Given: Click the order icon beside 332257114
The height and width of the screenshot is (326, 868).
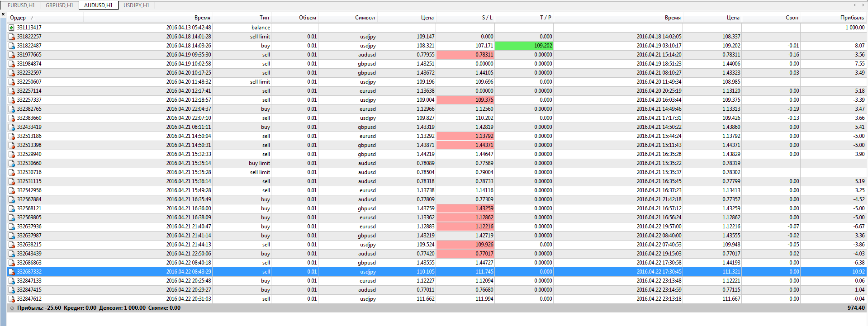Looking at the screenshot, I should pyautogui.click(x=12, y=91).
